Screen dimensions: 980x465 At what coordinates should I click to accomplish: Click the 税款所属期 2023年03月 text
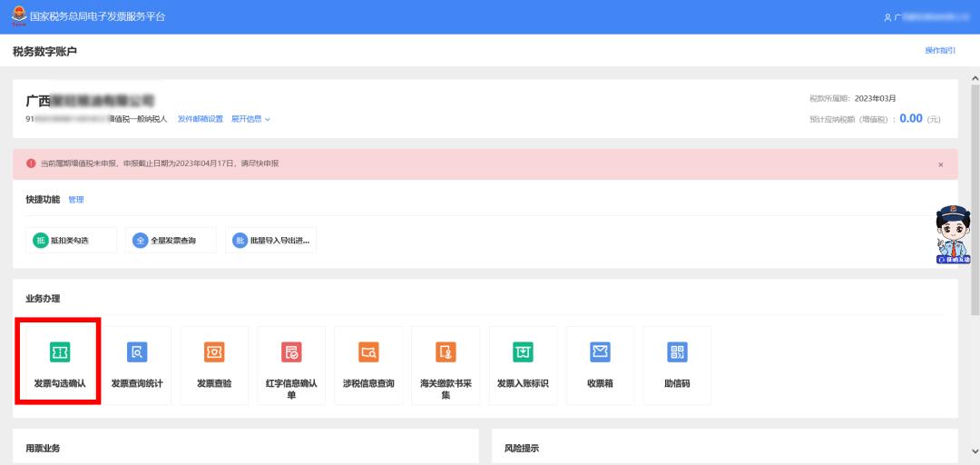click(x=852, y=98)
